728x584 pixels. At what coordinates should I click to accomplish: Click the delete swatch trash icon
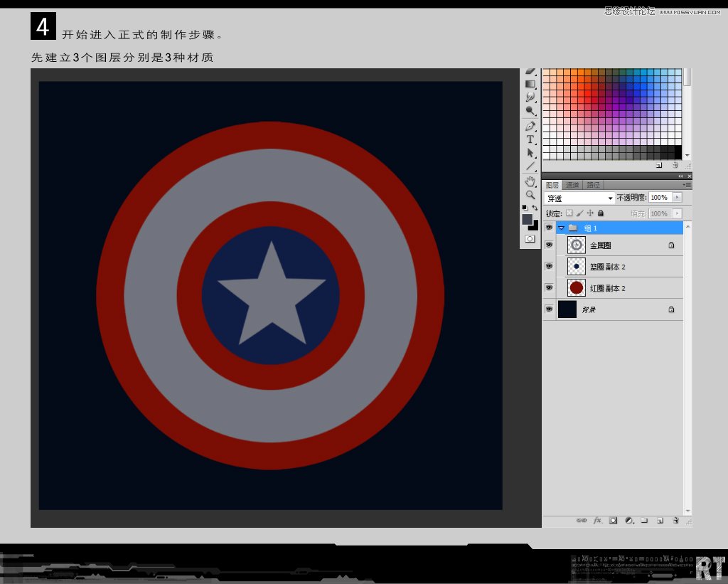(x=675, y=165)
